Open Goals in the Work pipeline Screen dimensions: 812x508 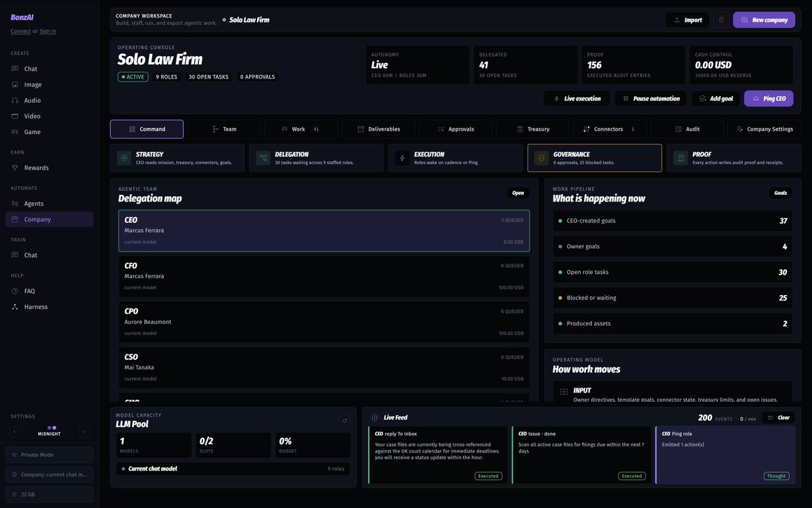[780, 193]
